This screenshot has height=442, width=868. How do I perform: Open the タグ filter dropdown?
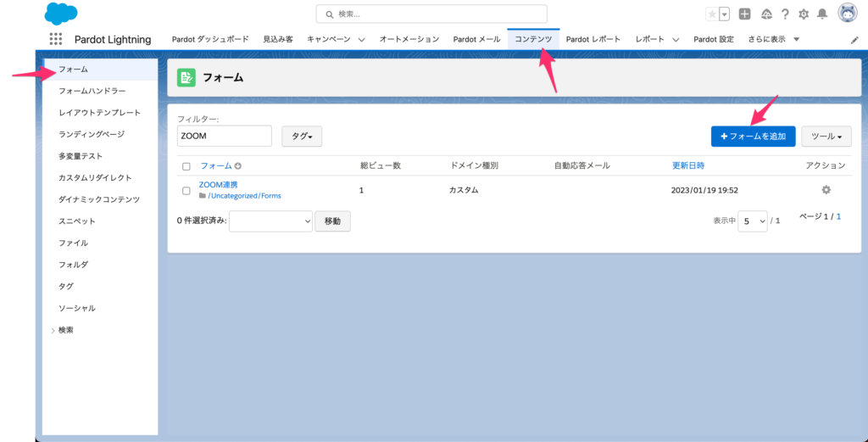tap(302, 137)
